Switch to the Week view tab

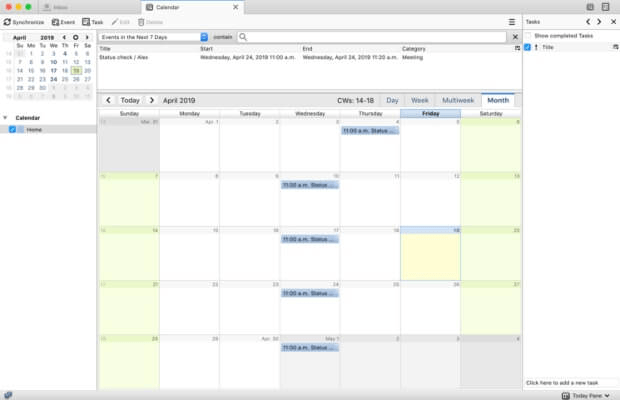pos(420,100)
